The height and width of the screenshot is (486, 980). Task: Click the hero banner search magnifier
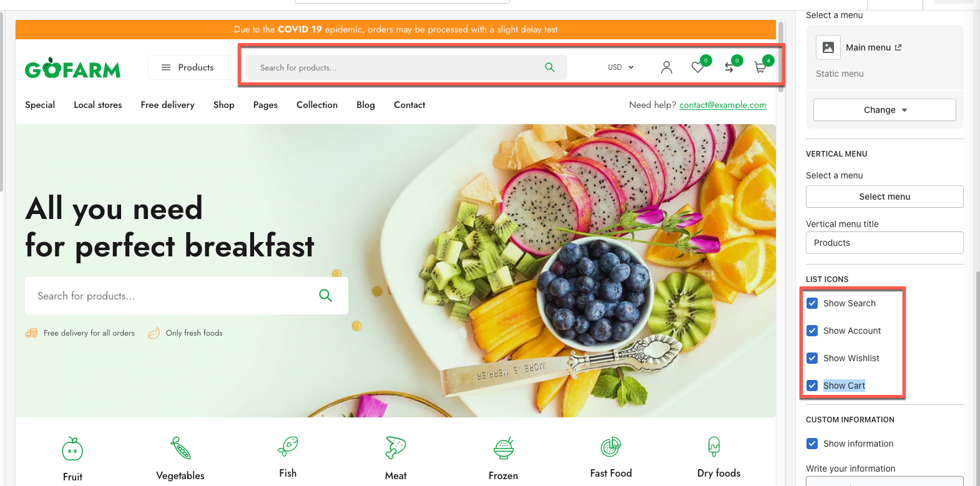coord(326,296)
